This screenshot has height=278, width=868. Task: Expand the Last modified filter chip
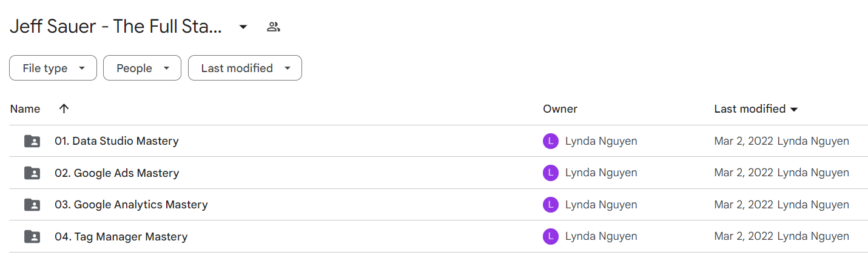245,68
